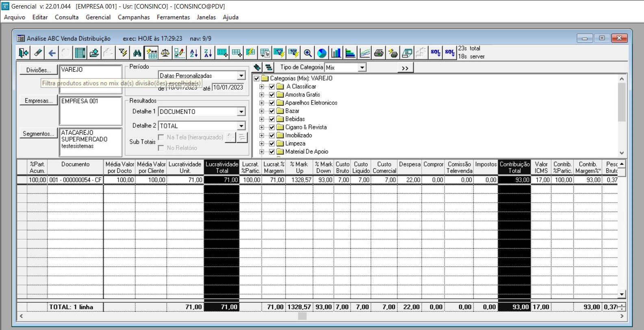The image size is (644, 330).
Task: Sort ascending with the A-Z icon
Action: tap(194, 52)
